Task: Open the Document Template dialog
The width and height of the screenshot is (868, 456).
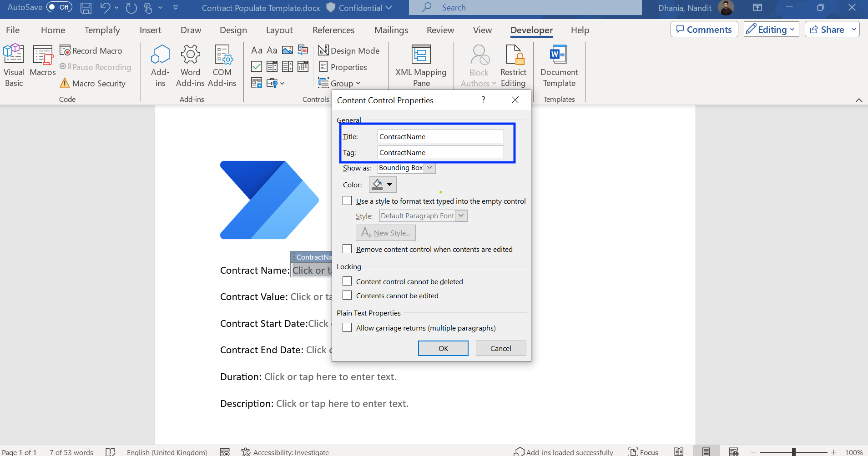Action: click(x=558, y=65)
